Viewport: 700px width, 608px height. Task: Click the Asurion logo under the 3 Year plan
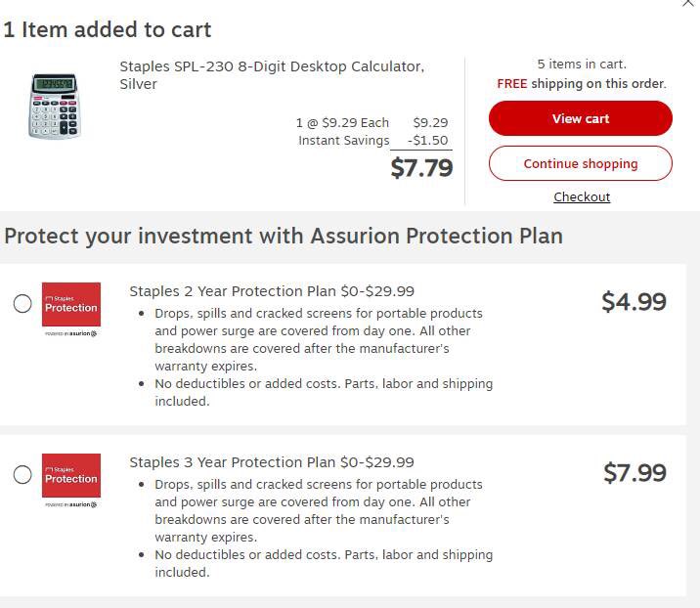(71, 504)
